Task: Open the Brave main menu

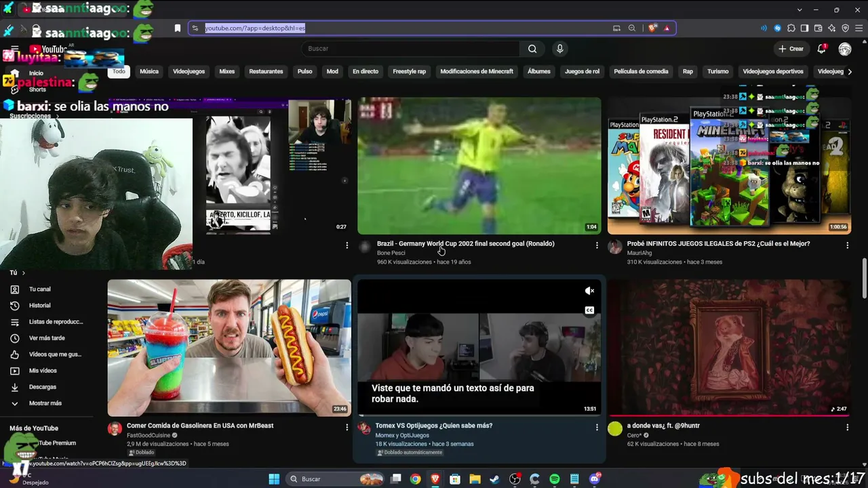Action: tap(859, 28)
